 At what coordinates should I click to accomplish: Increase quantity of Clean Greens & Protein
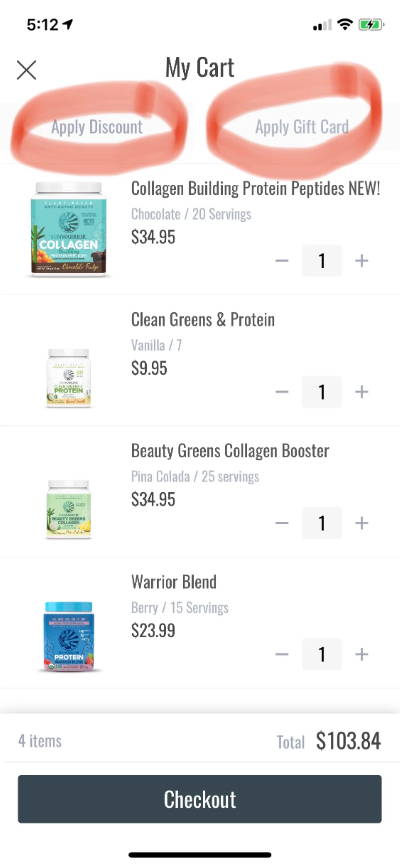pyautogui.click(x=361, y=392)
